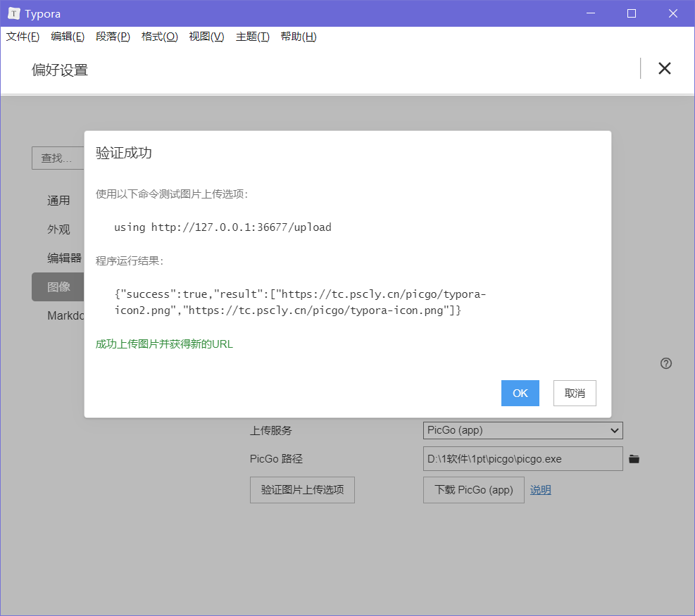Click the 程序运行结果 label

tap(130, 260)
